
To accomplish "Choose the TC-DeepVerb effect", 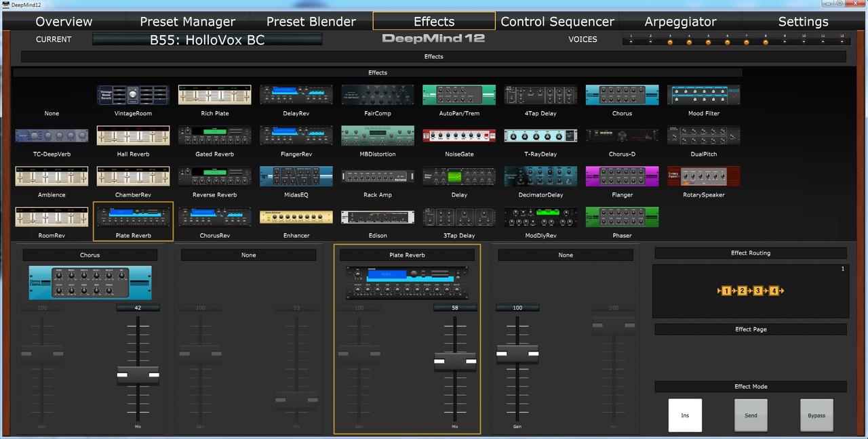I will [x=52, y=135].
